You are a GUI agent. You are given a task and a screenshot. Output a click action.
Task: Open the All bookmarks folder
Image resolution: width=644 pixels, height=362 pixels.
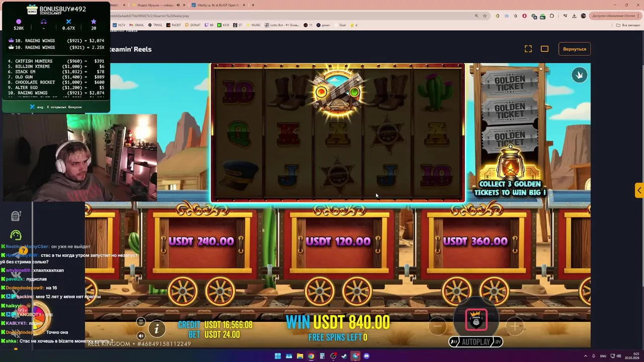coord(628,25)
